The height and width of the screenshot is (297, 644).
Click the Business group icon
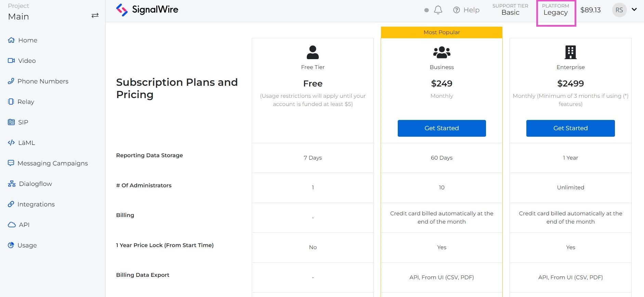tap(442, 52)
